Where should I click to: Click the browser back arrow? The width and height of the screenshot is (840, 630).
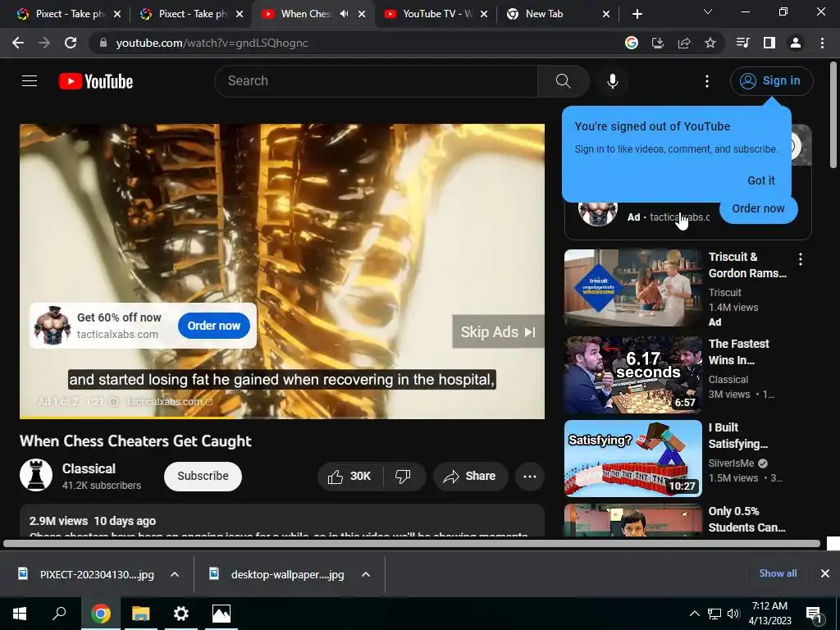coord(18,43)
